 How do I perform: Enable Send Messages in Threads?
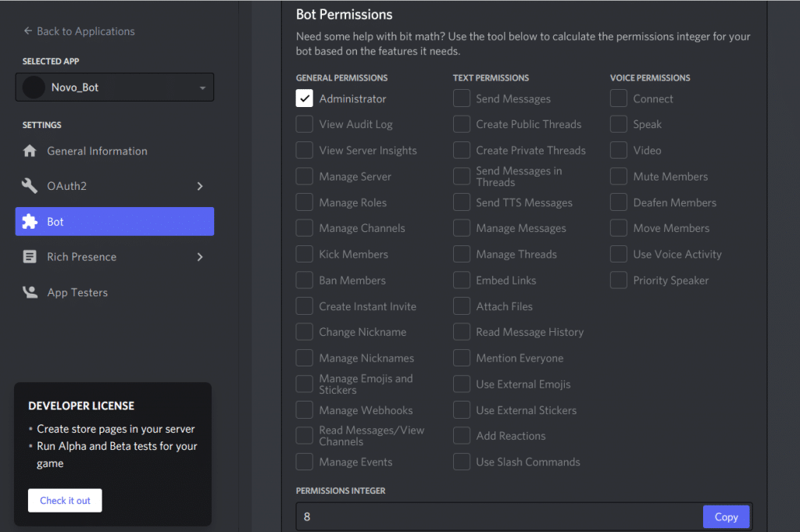462,176
